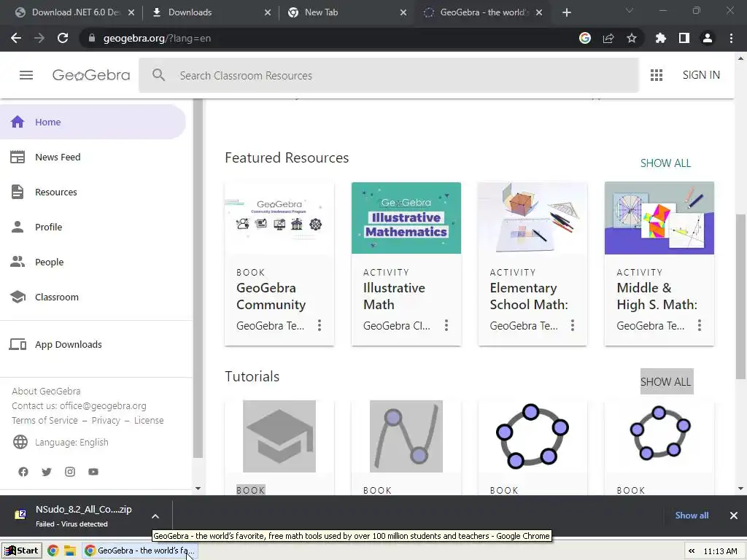Open the GeoGebra apps grid icon
The height and width of the screenshot is (560, 747).
click(657, 75)
